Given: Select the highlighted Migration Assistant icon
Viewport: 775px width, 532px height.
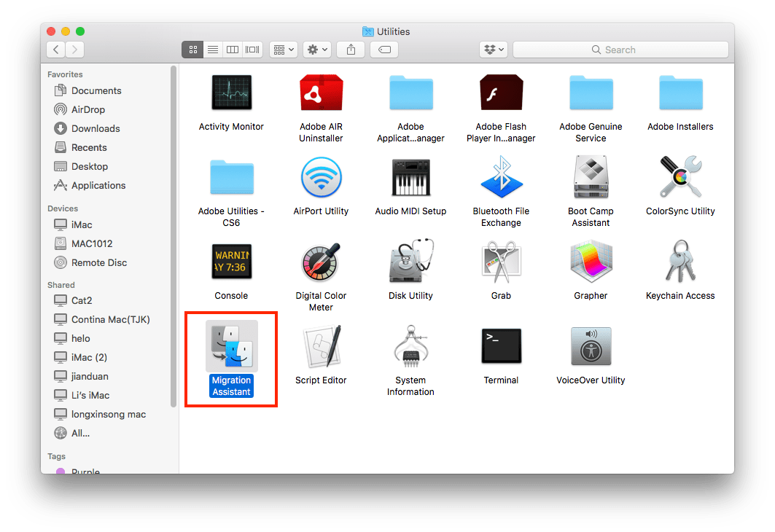Looking at the screenshot, I should click(231, 346).
